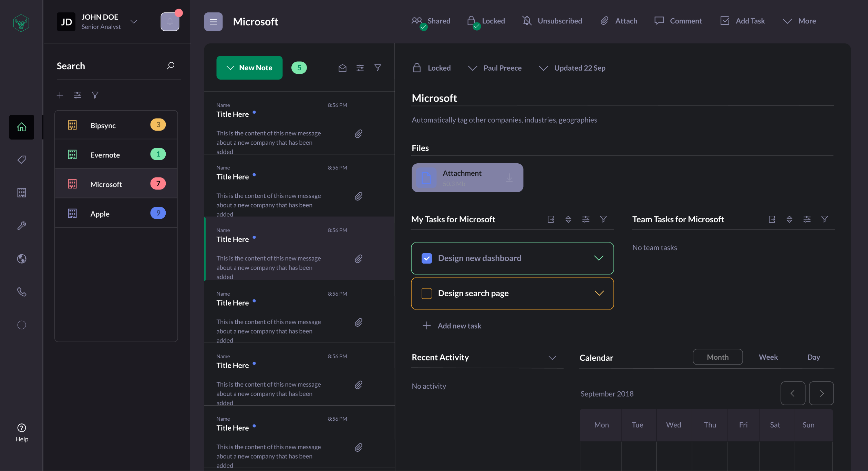
Task: Click the Mon column header in calendar
Action: (x=601, y=425)
